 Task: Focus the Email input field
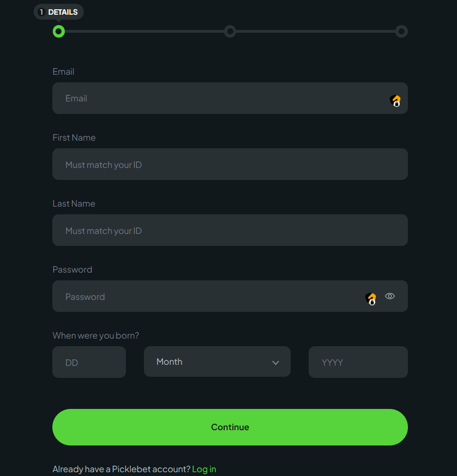(x=230, y=98)
